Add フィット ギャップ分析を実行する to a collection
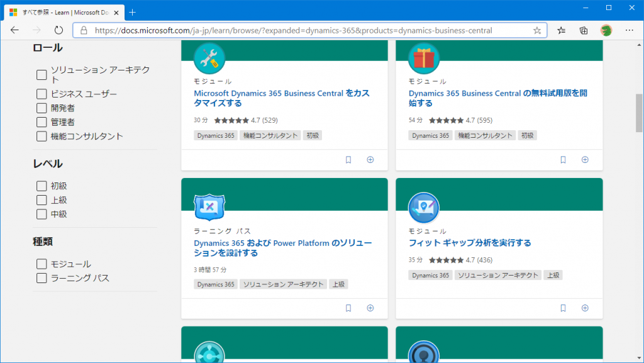Screen dimensions: 644x363 click(x=585, y=308)
